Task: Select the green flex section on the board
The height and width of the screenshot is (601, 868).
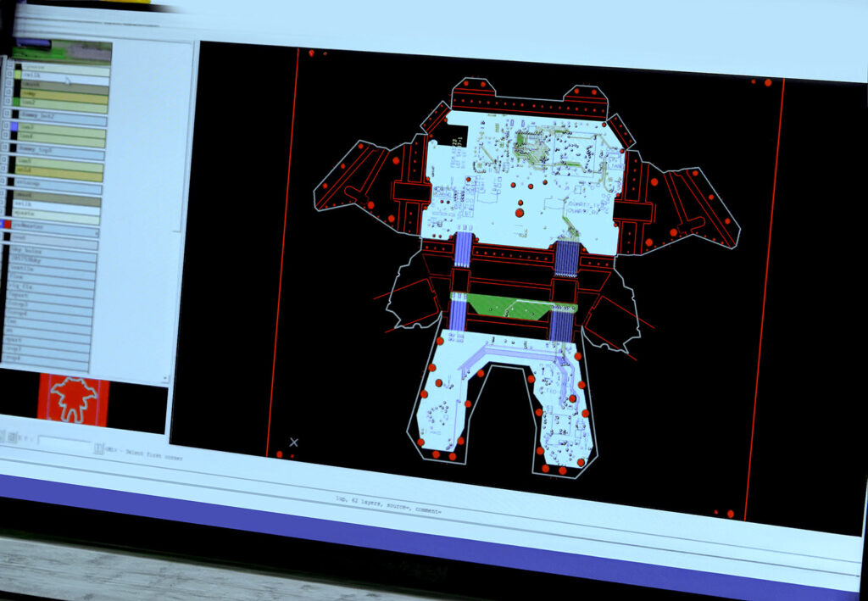Action: 507,307
